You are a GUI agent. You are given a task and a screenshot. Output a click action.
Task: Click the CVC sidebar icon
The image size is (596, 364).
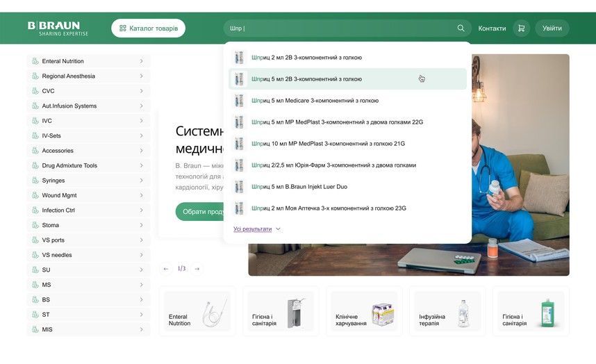pyautogui.click(x=35, y=91)
